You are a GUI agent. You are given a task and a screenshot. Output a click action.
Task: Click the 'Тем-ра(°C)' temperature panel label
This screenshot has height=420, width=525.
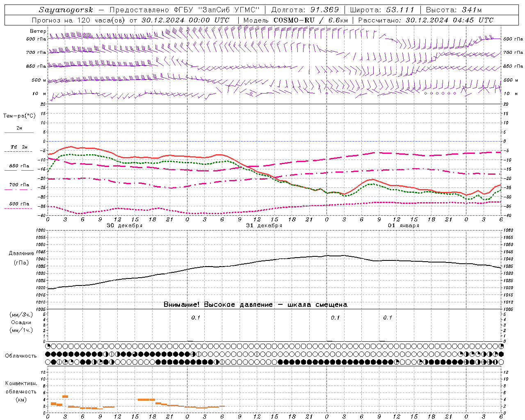(x=19, y=116)
